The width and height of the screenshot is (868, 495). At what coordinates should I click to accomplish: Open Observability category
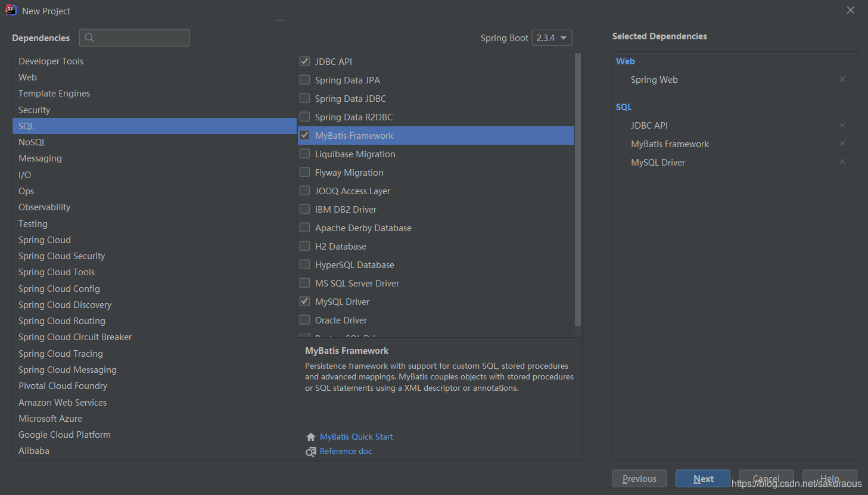154,207
